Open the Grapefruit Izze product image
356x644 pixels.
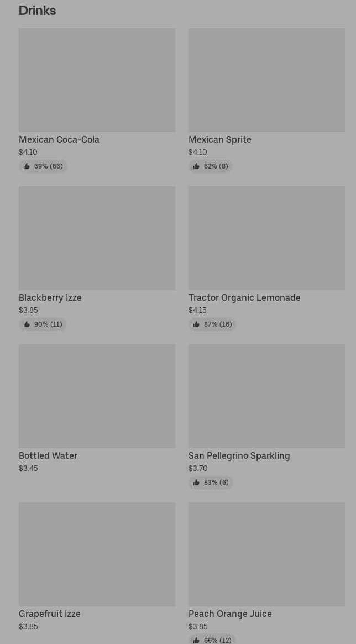[x=97, y=554]
